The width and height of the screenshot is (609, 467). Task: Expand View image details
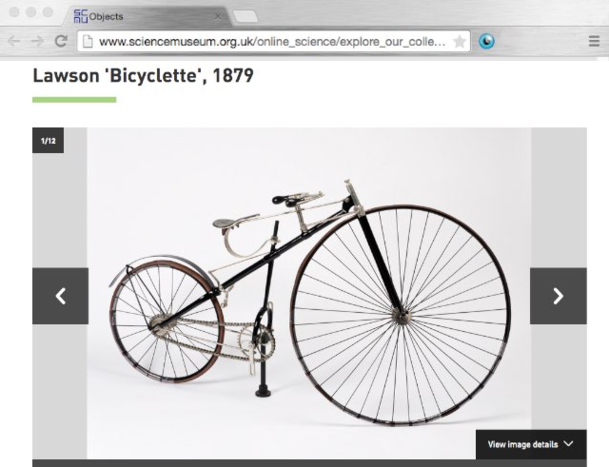point(531,444)
